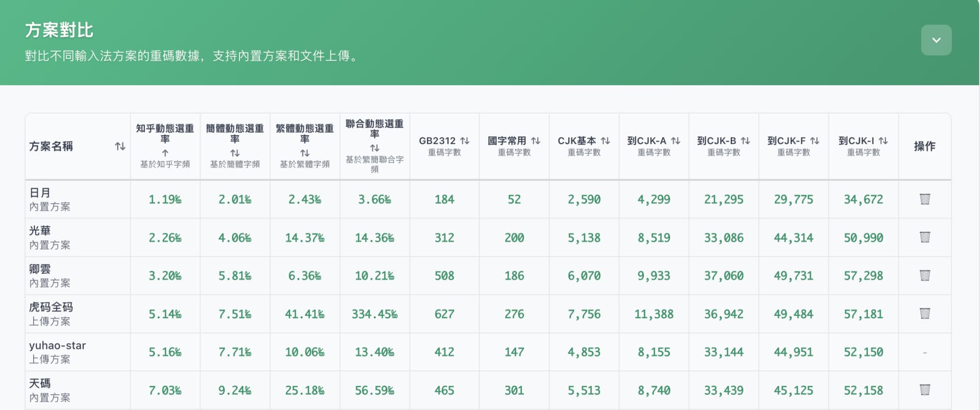
Task: Sort by 聯合動態選重率 column header
Action: coord(375,148)
